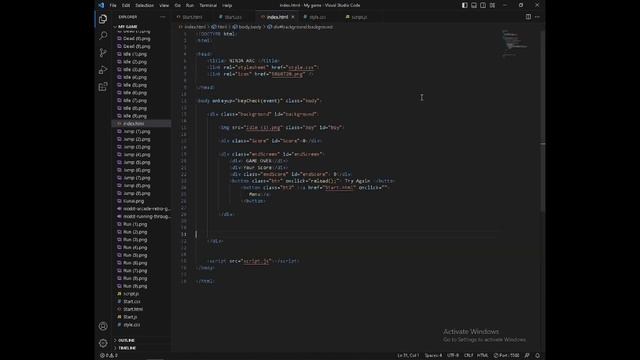Change indentation via Spaces: 4
640x360 pixels.
pos(433,356)
